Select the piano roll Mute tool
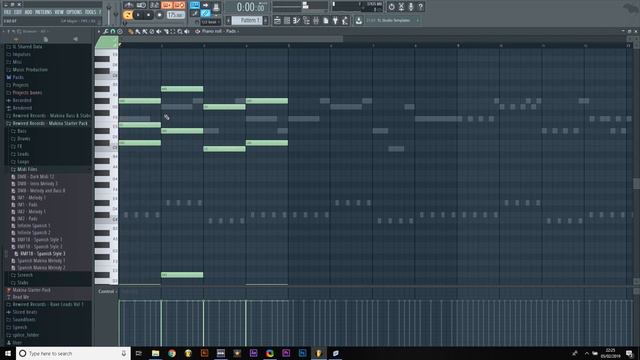Viewport: 640px width, 360px height. pos(158,31)
